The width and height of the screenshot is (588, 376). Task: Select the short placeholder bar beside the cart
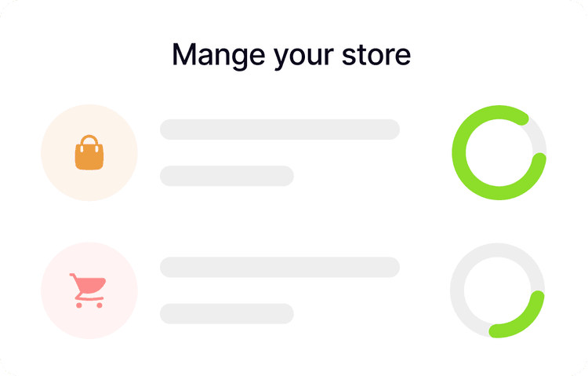click(x=227, y=314)
